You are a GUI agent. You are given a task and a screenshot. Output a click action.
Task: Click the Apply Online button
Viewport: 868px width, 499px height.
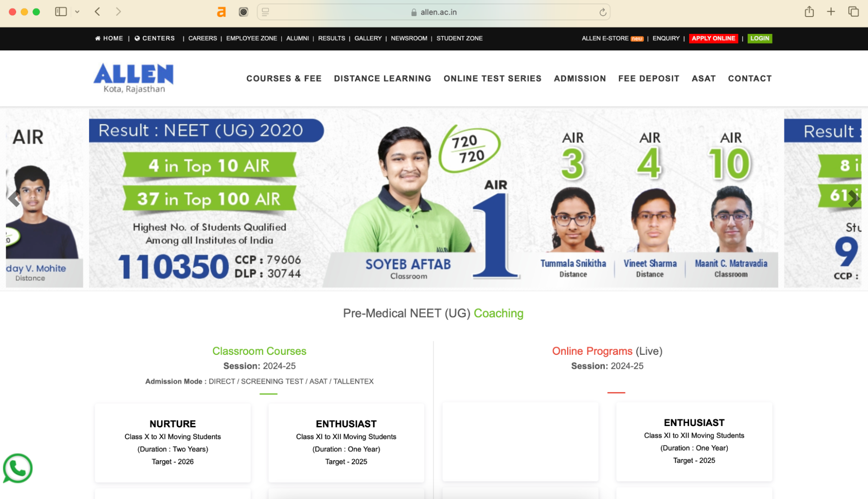coord(713,38)
